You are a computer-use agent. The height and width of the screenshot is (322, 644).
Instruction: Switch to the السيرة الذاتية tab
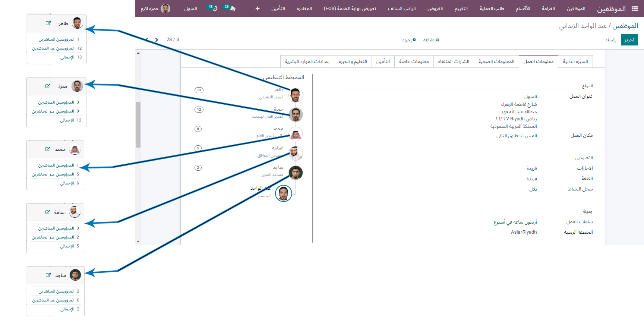(x=575, y=61)
